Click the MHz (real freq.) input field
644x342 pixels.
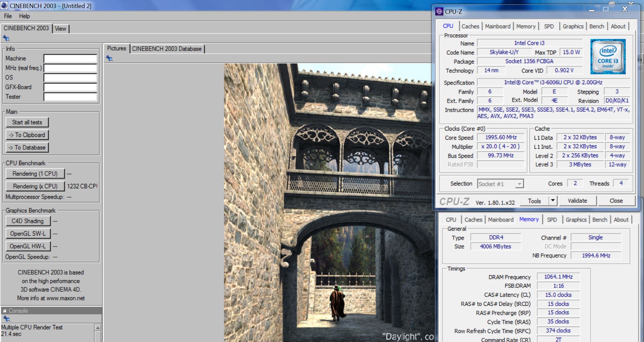tap(70, 68)
